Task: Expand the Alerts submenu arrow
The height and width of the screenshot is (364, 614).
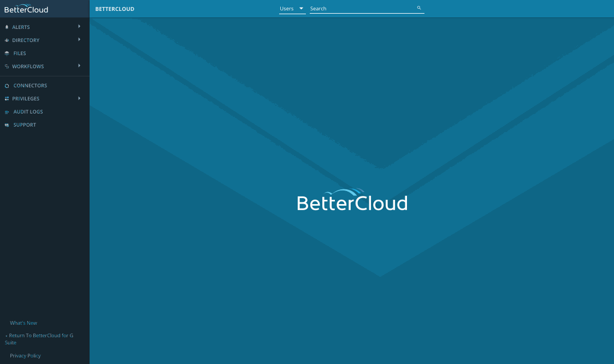Action: 79,26
